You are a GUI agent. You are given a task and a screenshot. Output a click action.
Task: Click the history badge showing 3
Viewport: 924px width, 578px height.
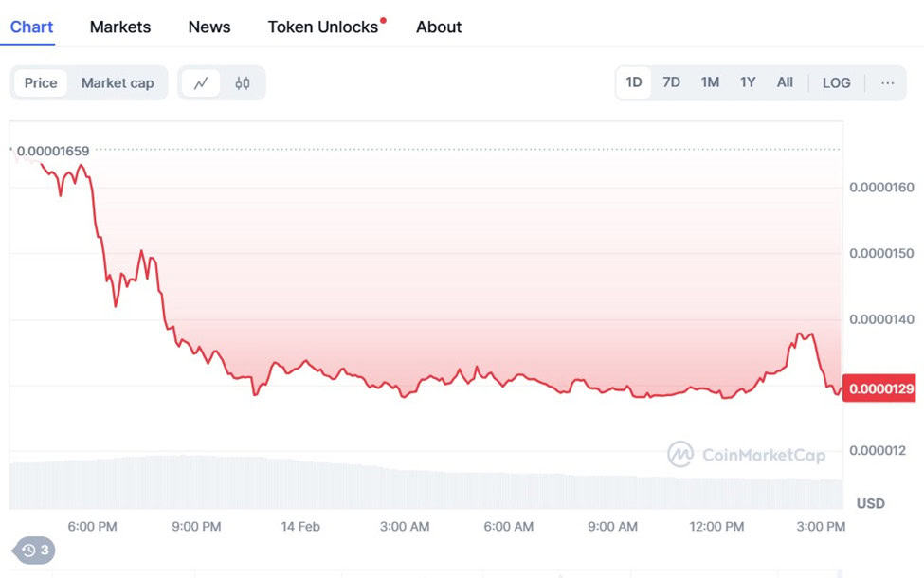coord(34,551)
